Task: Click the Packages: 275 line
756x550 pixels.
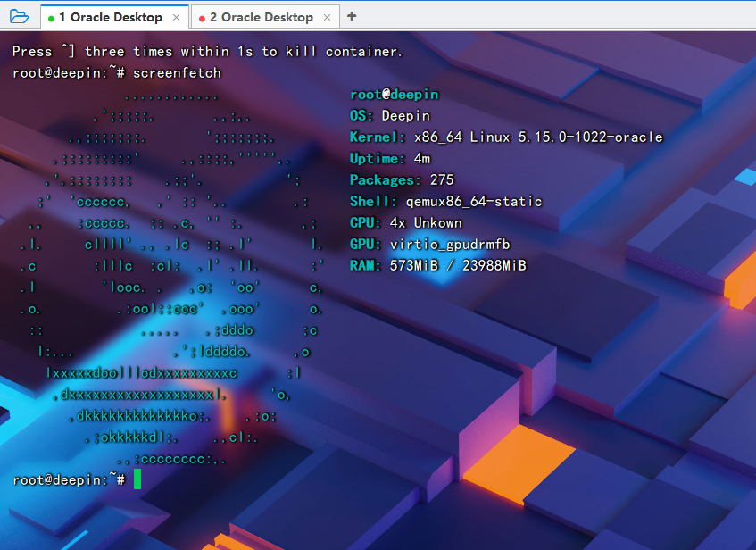Action: click(402, 180)
